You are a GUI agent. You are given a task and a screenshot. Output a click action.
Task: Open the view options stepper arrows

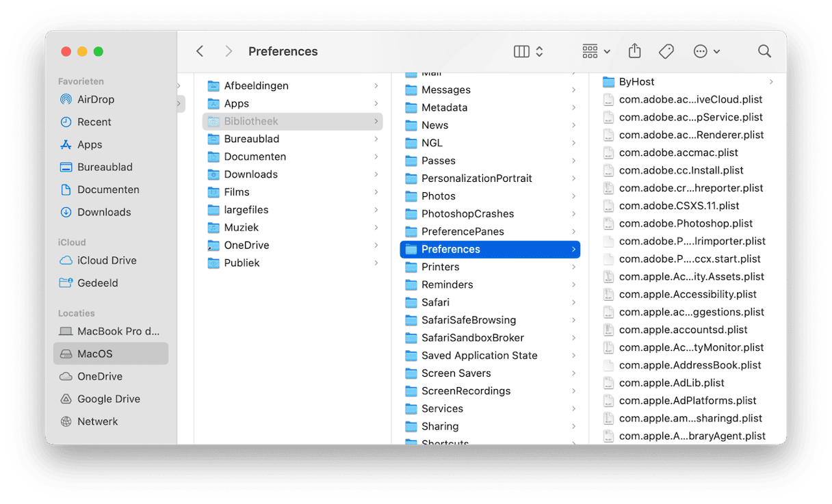[x=539, y=51]
